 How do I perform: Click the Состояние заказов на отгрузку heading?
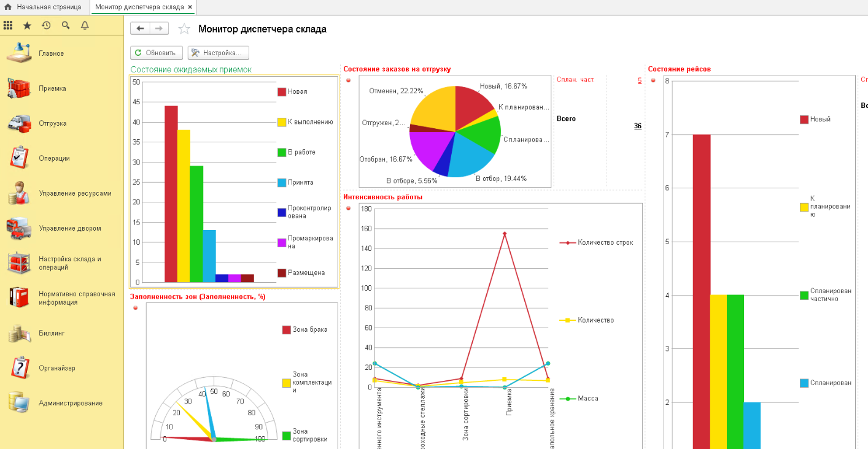(397, 69)
